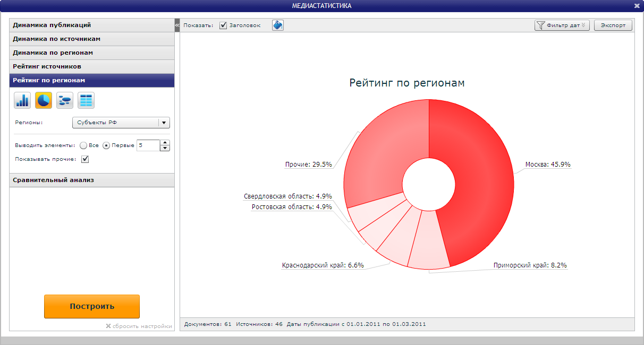Viewport: 644px width, 345px height.
Task: Increase the element count stepper
Action: [x=165, y=142]
